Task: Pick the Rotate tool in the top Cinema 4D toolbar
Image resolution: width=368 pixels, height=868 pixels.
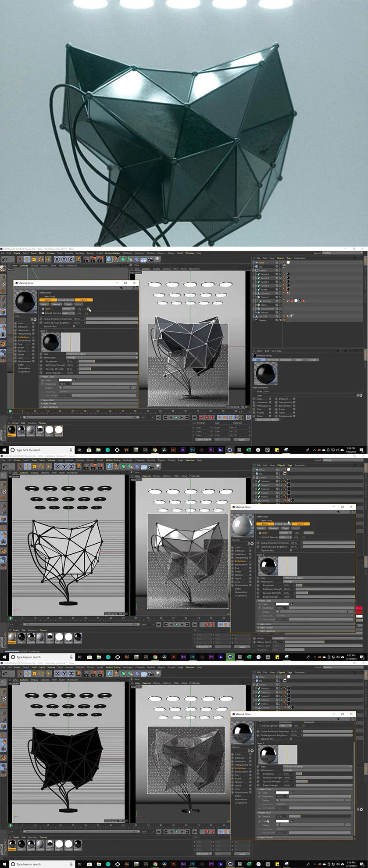Action: tap(41, 259)
